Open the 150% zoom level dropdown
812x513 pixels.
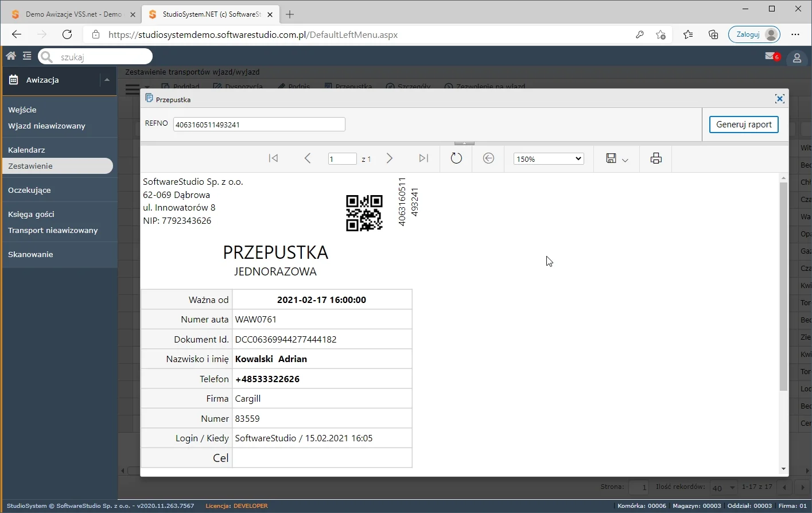tap(549, 159)
